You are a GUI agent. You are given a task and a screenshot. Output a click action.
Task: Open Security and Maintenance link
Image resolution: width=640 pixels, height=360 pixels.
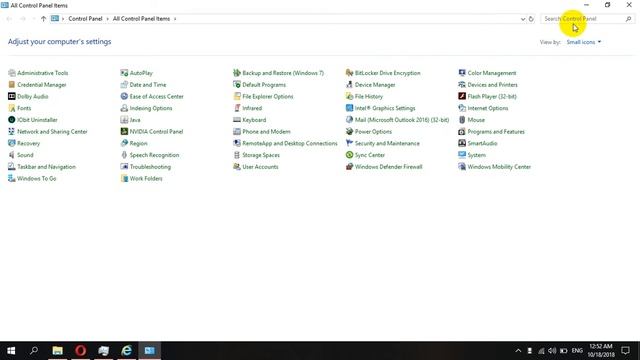pyautogui.click(x=387, y=143)
